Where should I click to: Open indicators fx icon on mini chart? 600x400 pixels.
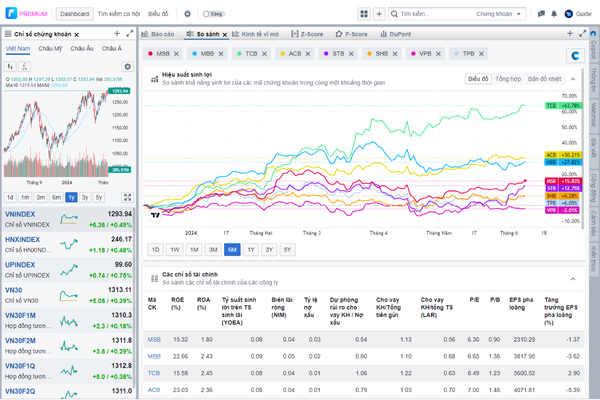click(x=24, y=67)
